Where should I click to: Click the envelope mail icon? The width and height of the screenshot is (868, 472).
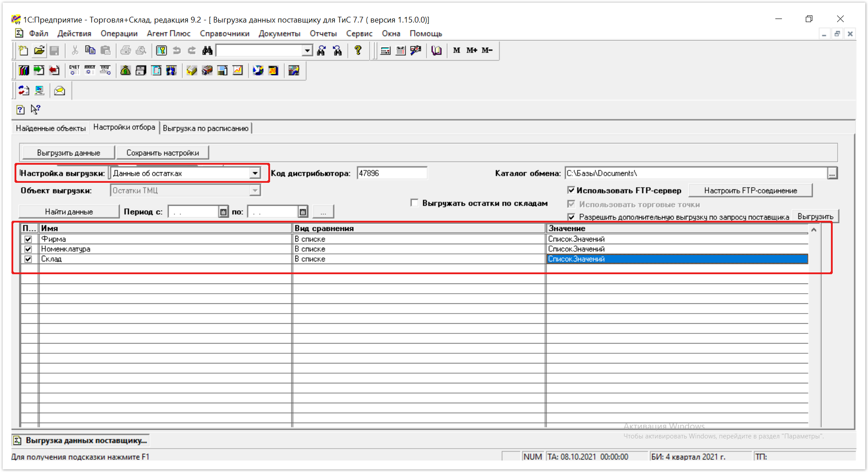pyautogui.click(x=60, y=91)
